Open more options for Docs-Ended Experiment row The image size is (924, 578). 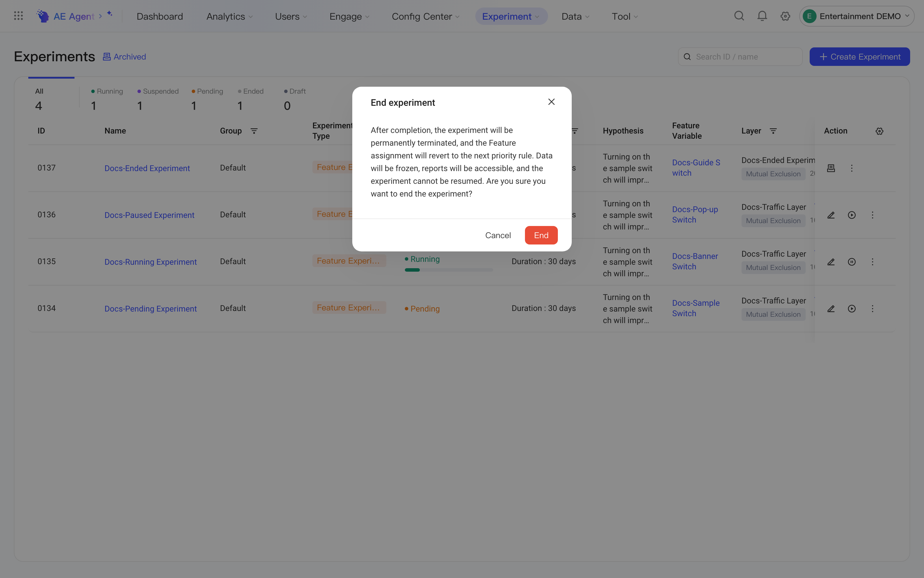tap(852, 168)
